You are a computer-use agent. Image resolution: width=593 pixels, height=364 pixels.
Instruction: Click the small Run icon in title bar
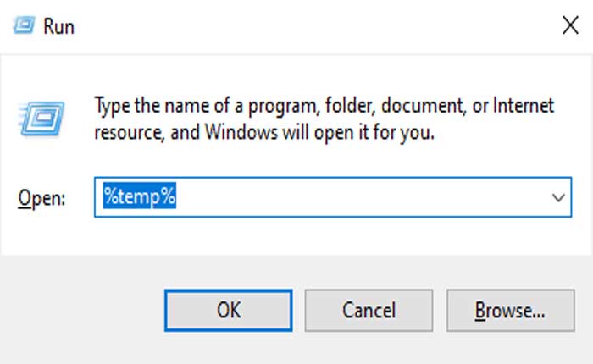pyautogui.click(x=25, y=25)
